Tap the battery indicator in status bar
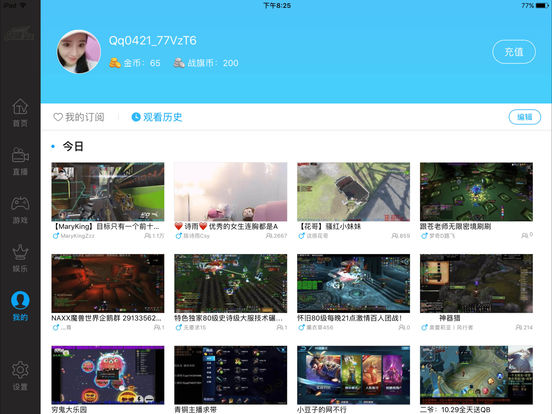Screen dimensions: 552x414 click(541, 6)
